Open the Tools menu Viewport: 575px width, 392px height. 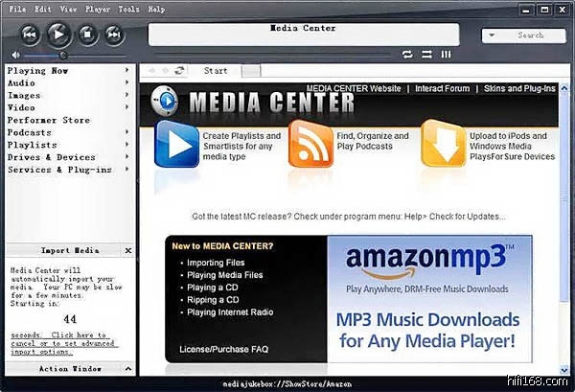pos(129,9)
